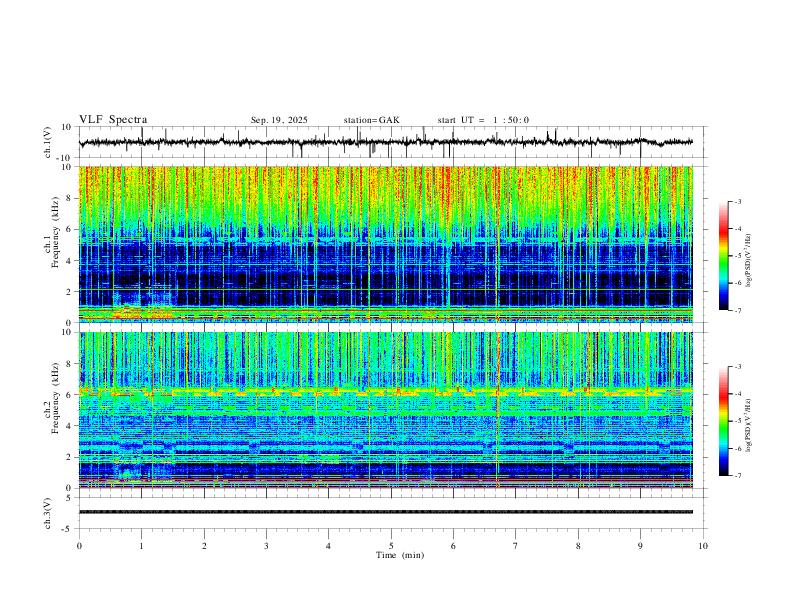The height and width of the screenshot is (612, 792).
Task: Click the ch.1 'Frequency (kHz)' axis label
Action: pos(55,233)
